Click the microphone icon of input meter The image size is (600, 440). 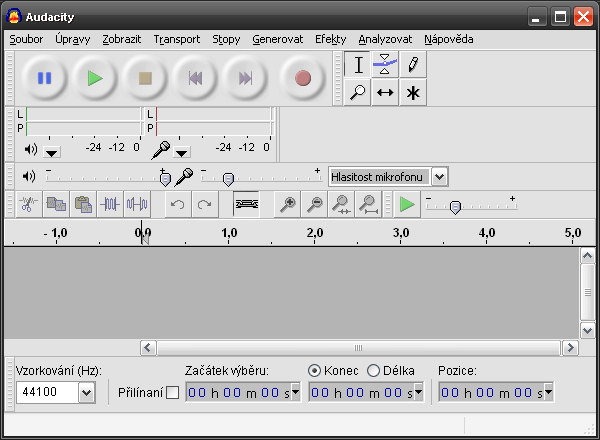click(x=161, y=150)
